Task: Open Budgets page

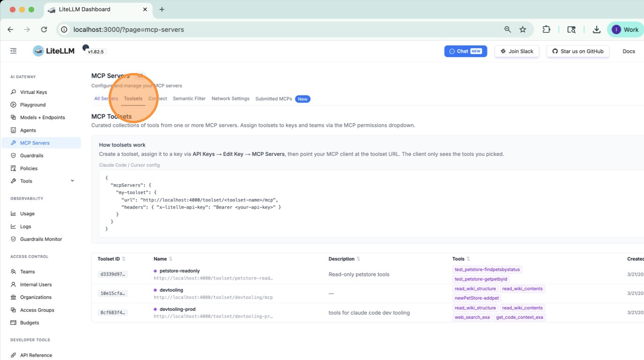Action: (29, 323)
